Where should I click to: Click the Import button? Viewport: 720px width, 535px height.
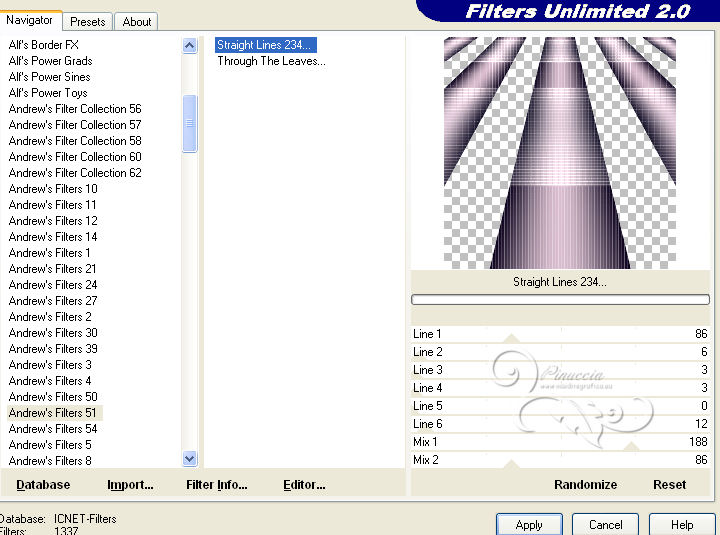pyautogui.click(x=130, y=485)
